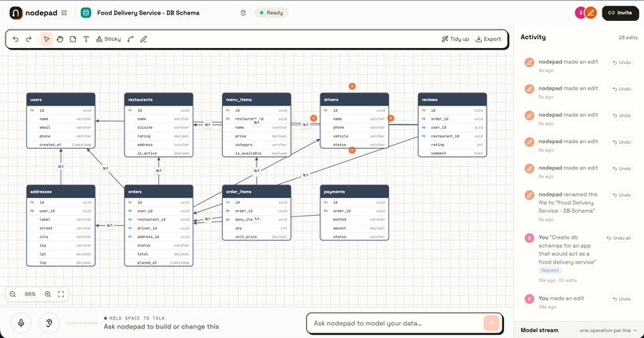Invite collaborators

pos(620,13)
